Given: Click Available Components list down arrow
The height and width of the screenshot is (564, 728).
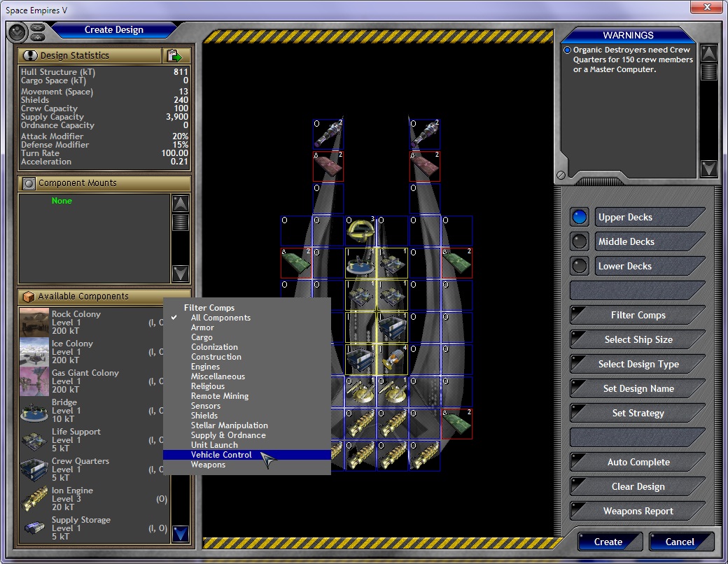Looking at the screenshot, I should coord(181,534).
